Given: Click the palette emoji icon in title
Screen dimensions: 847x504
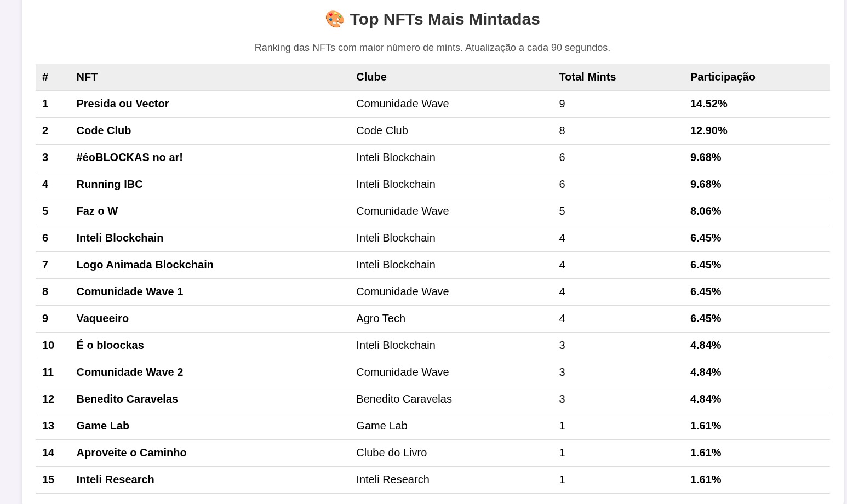Looking at the screenshot, I should pyautogui.click(x=334, y=19).
